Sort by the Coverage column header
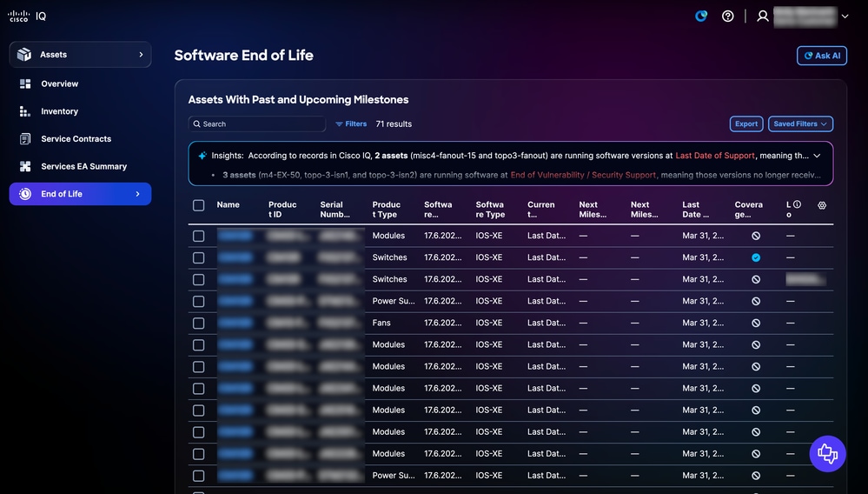This screenshot has width=868, height=494. pyautogui.click(x=748, y=210)
